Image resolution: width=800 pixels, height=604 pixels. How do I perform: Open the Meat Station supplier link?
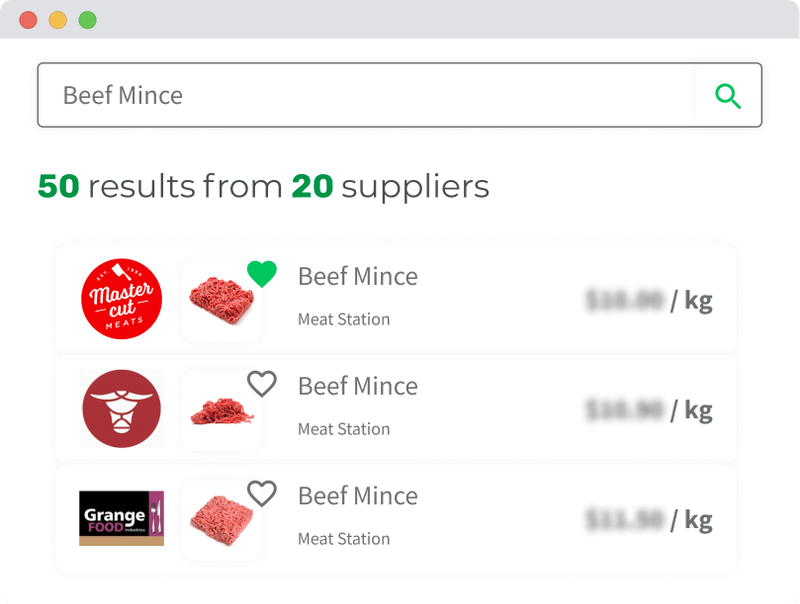tap(343, 319)
